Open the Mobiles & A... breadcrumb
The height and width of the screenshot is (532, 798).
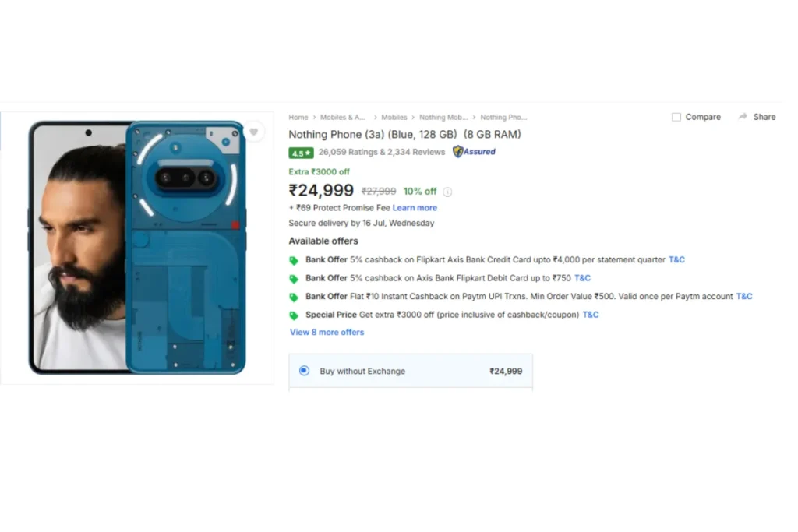click(343, 118)
